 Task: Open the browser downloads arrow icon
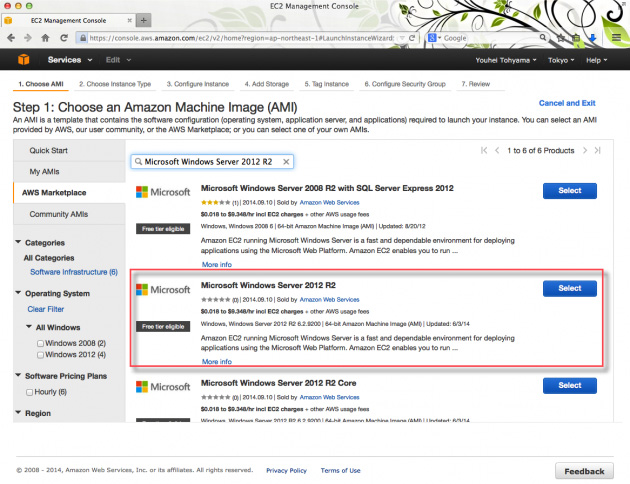click(593, 38)
